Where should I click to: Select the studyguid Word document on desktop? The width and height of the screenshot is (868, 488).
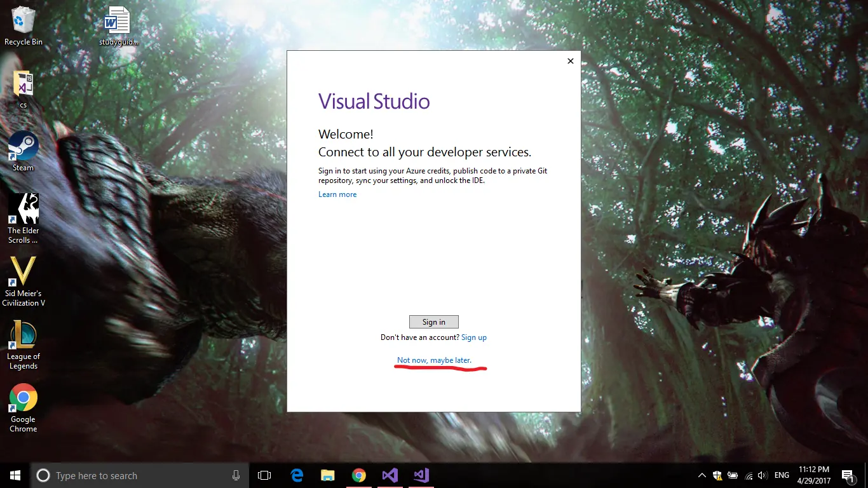pos(118,26)
